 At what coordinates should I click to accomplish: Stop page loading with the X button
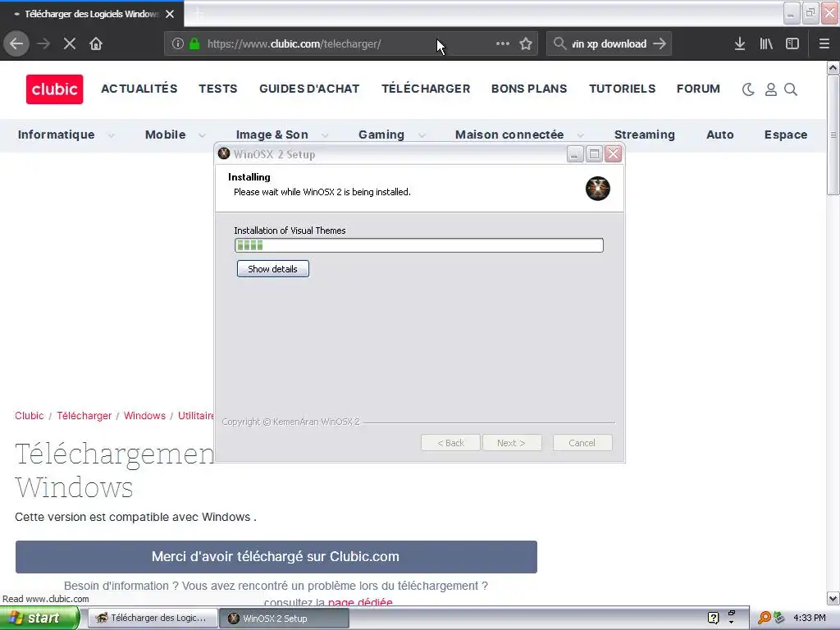[70, 43]
